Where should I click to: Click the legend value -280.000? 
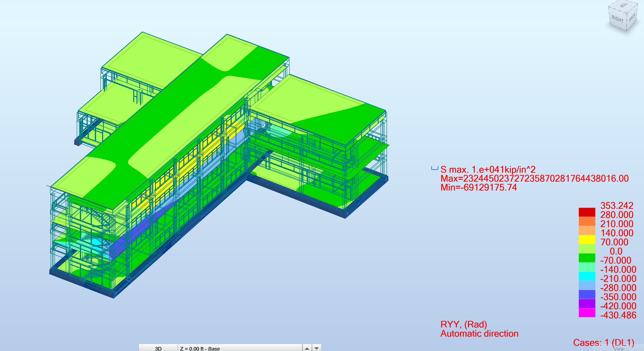click(618, 288)
